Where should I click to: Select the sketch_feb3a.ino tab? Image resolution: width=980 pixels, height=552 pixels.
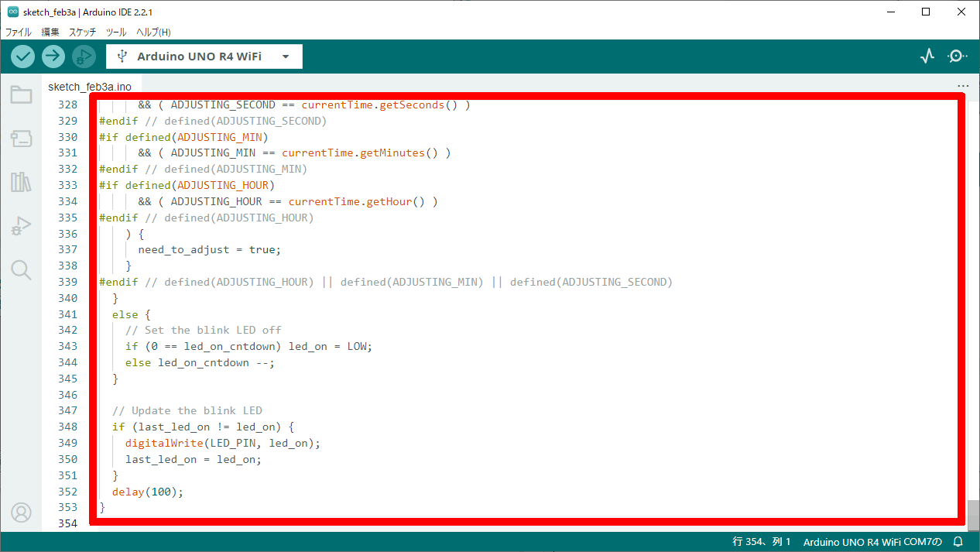[x=90, y=87]
